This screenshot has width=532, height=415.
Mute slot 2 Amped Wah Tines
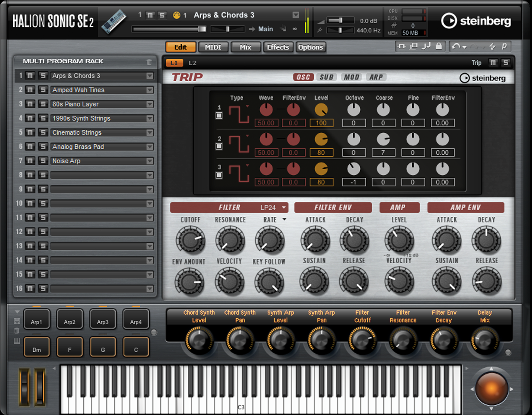30,90
